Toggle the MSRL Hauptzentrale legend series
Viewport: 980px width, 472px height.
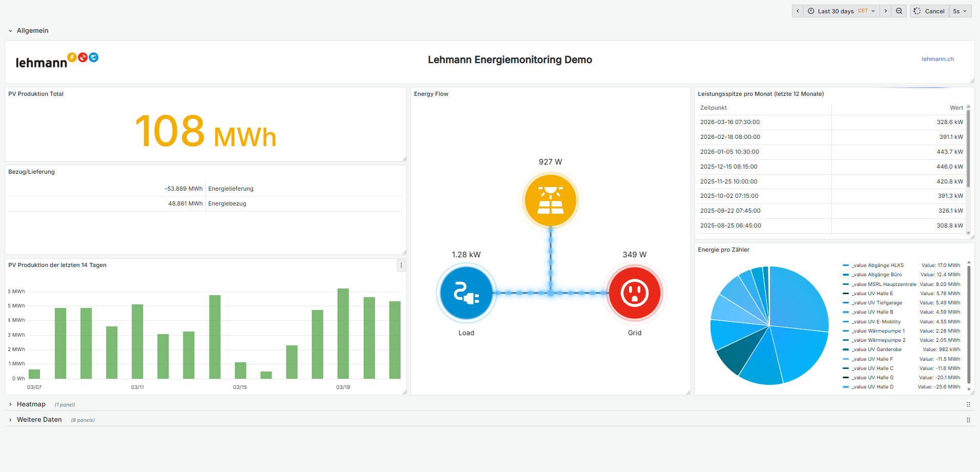click(884, 284)
